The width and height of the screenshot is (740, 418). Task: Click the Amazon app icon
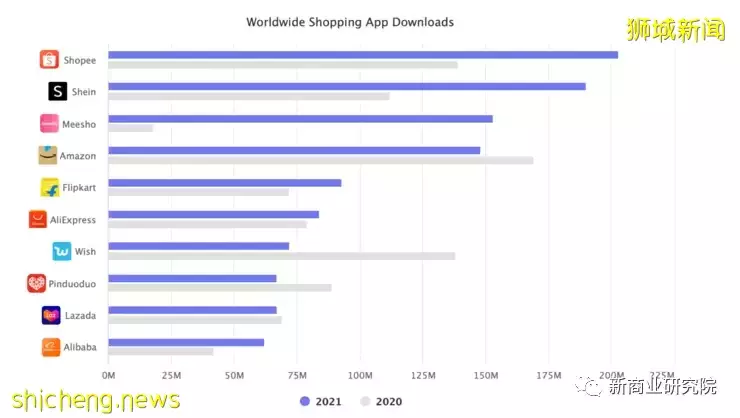click(48, 155)
